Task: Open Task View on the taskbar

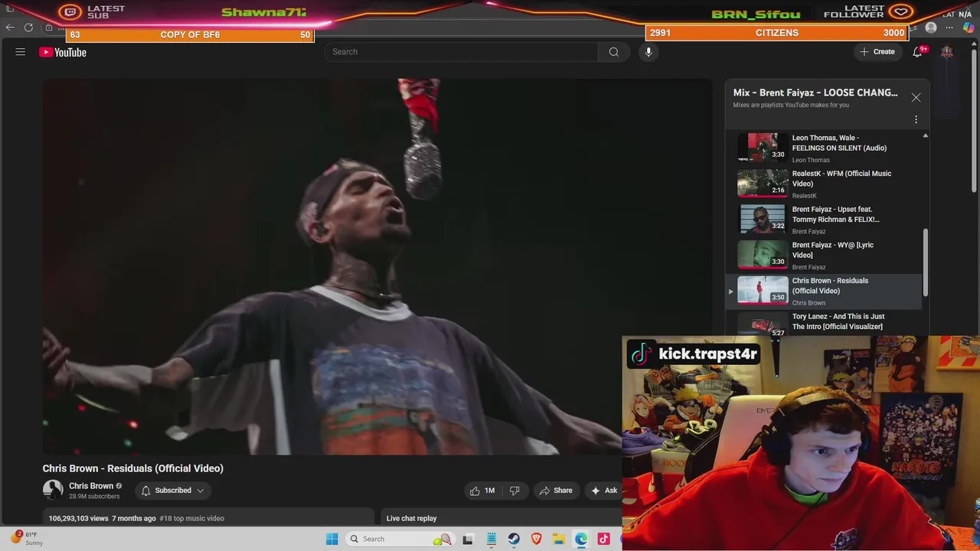Action: pos(468,539)
